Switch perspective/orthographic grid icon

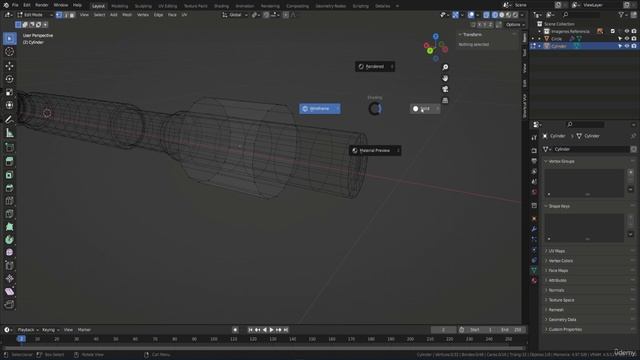(445, 100)
